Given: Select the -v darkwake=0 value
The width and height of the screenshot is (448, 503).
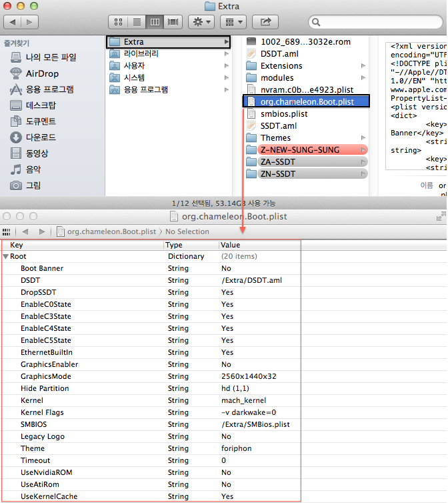Looking at the screenshot, I should click(249, 412).
